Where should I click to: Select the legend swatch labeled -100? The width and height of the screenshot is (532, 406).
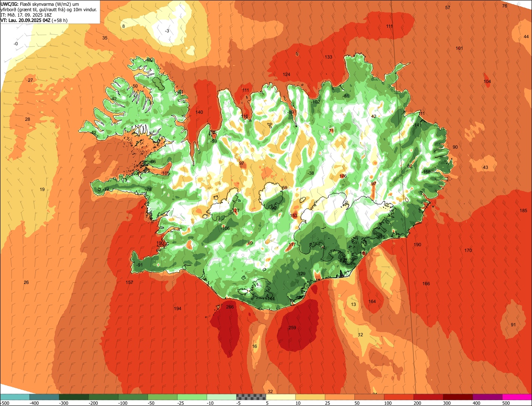point(133,397)
